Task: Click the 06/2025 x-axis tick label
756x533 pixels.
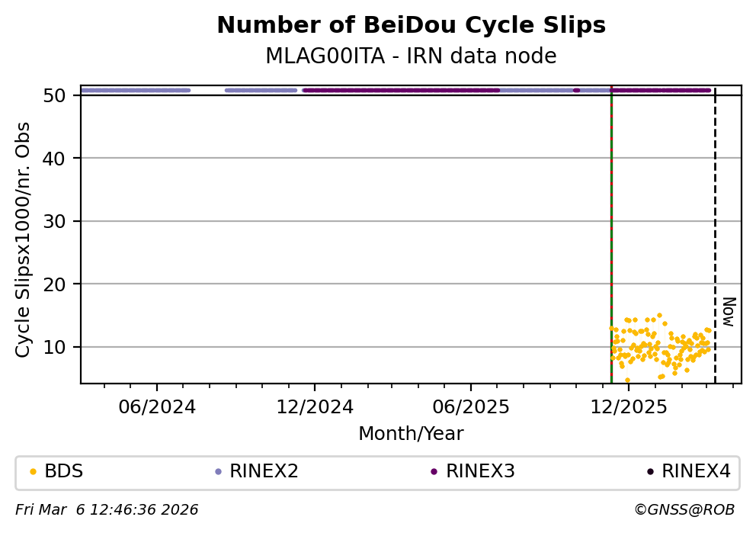Action: tap(470, 407)
